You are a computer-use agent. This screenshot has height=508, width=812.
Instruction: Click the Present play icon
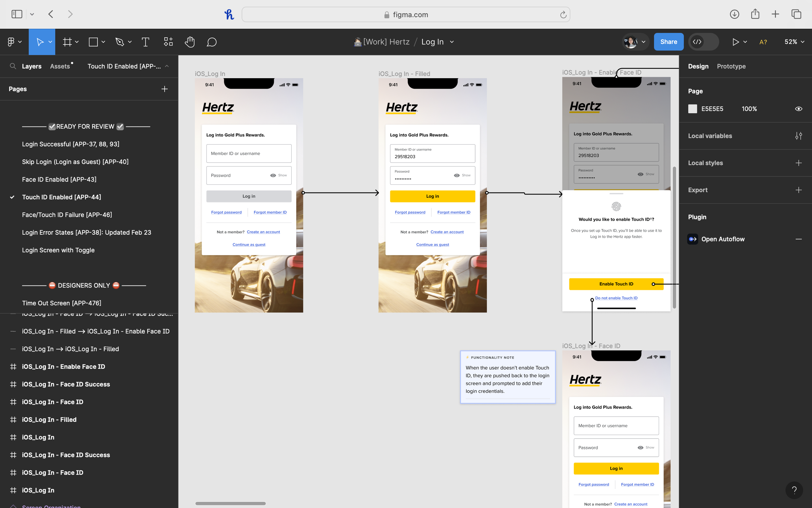pyautogui.click(x=735, y=42)
